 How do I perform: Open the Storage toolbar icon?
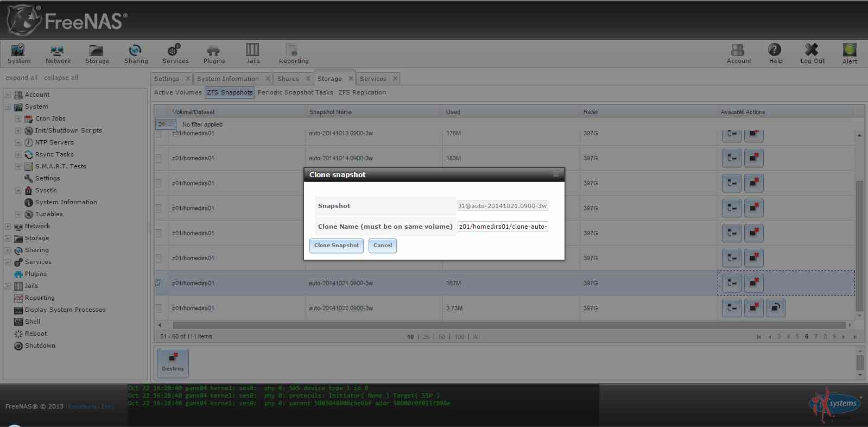click(97, 54)
